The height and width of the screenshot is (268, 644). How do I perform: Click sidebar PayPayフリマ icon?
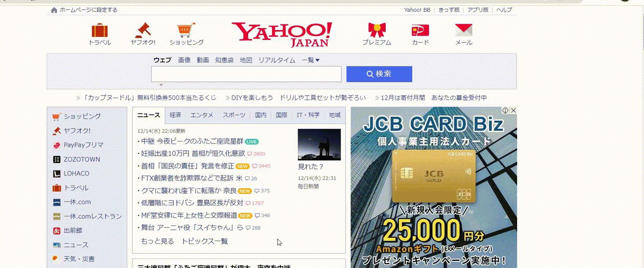[57, 145]
